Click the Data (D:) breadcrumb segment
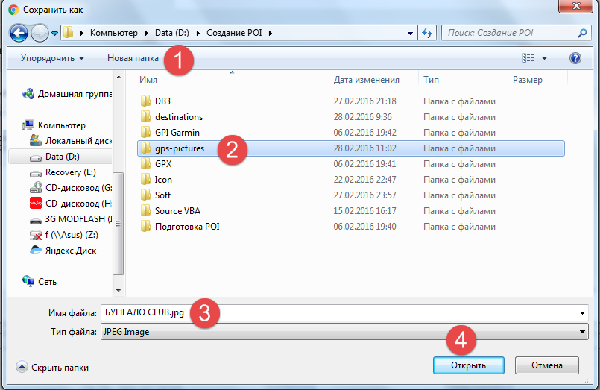The width and height of the screenshot is (600, 390). coord(172,33)
